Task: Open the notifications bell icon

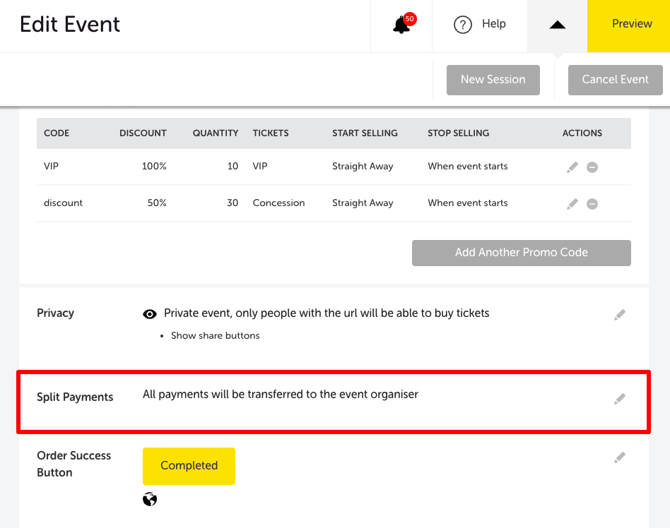Action: (x=401, y=25)
